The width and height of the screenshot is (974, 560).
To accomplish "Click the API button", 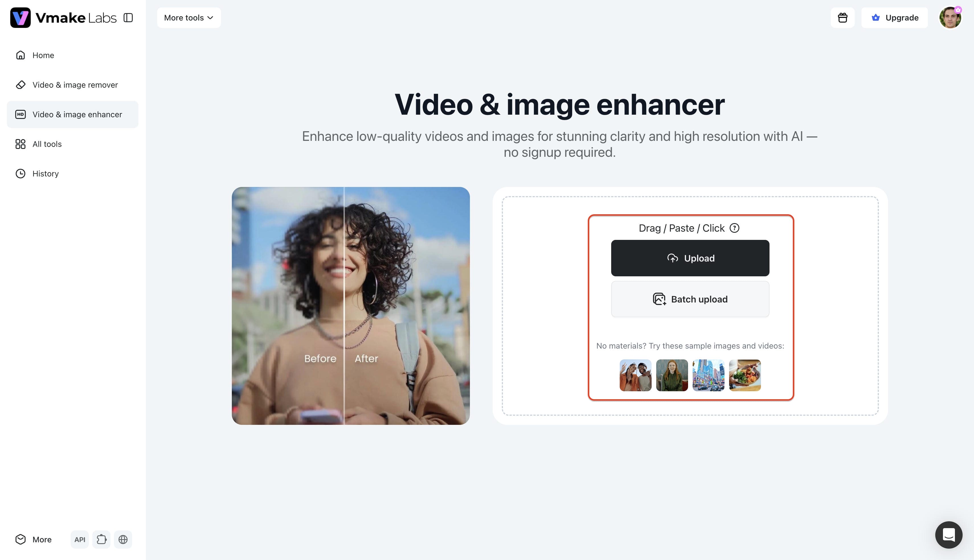I will [80, 539].
